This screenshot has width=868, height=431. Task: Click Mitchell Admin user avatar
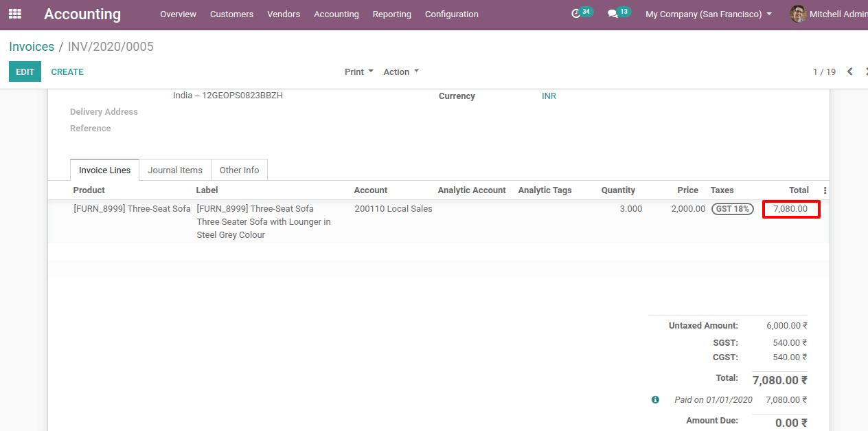(798, 14)
